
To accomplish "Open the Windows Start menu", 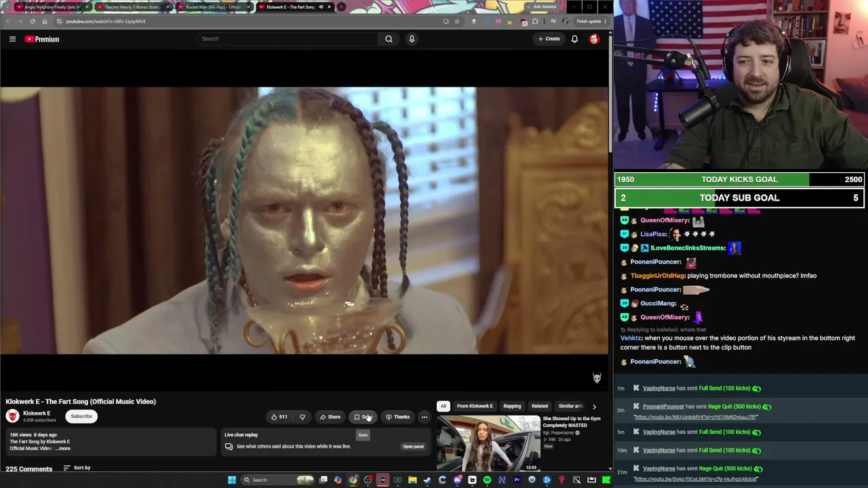I will coord(232,480).
